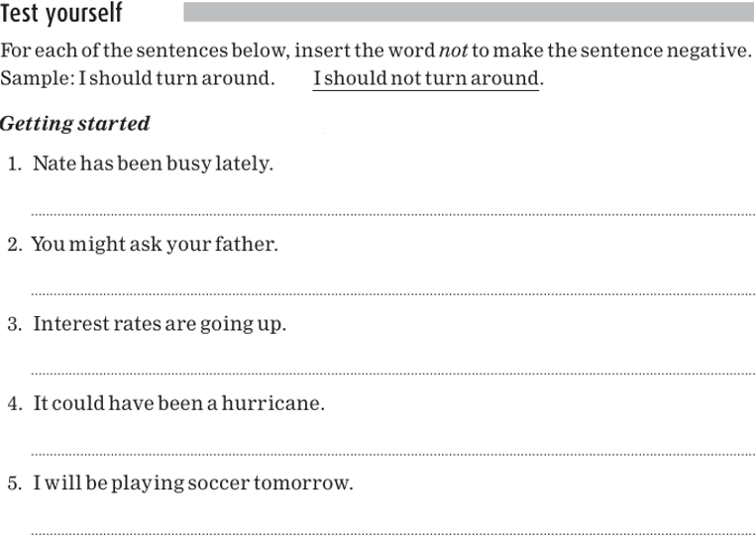
Task: Click the number 3 list marker
Action: pos(13,325)
